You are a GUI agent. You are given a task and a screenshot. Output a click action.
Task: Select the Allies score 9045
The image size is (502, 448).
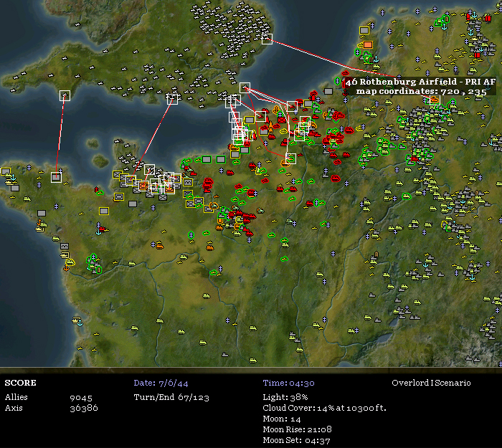(81, 397)
